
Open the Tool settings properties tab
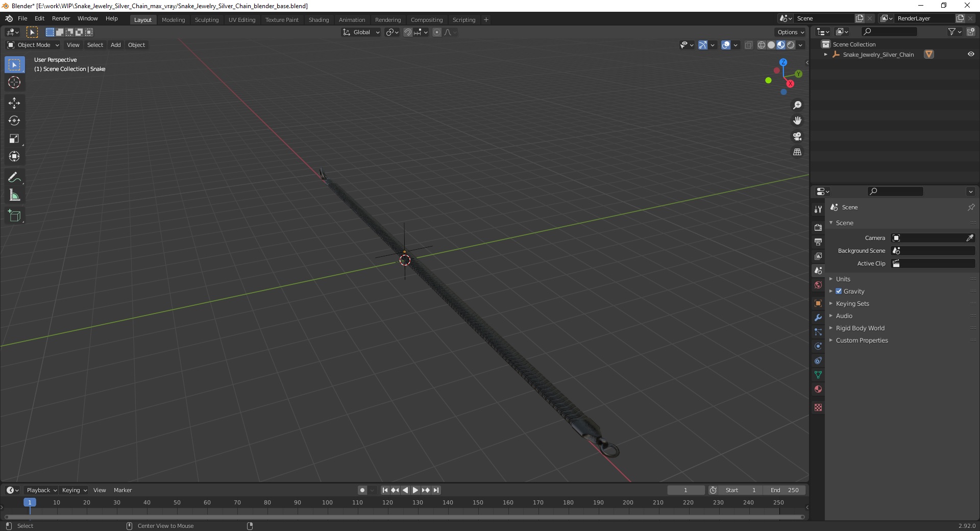click(x=818, y=209)
